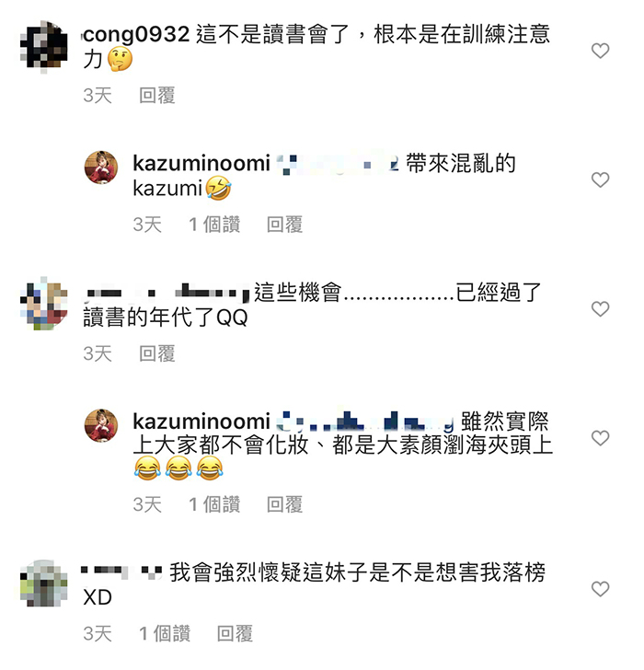Tap heart on 這些機會 comment
The width and height of the screenshot is (644, 670).
(600, 309)
